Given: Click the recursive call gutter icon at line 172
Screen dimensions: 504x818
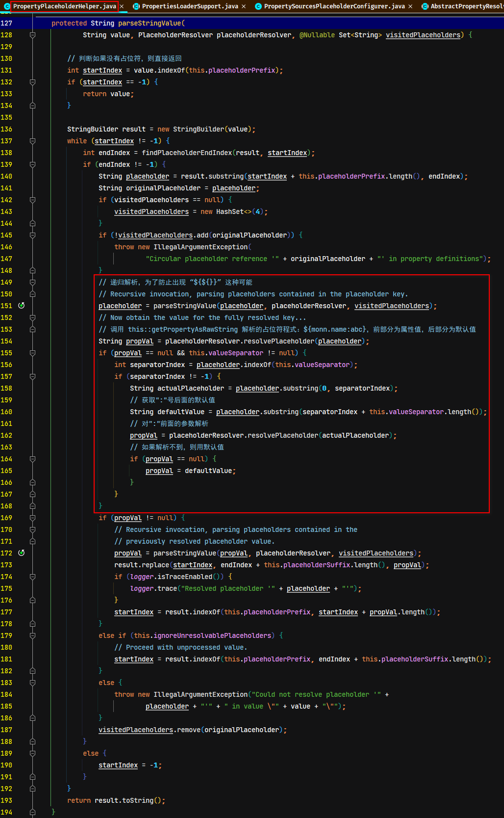Looking at the screenshot, I should click(21, 553).
